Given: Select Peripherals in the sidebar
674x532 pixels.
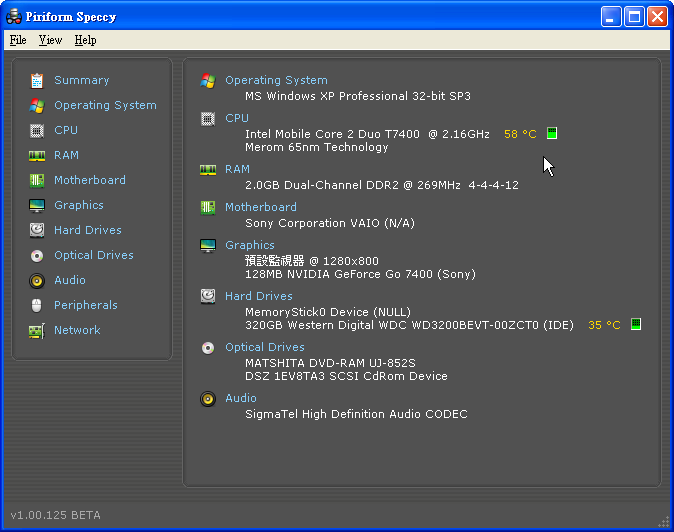Looking at the screenshot, I should (x=86, y=305).
